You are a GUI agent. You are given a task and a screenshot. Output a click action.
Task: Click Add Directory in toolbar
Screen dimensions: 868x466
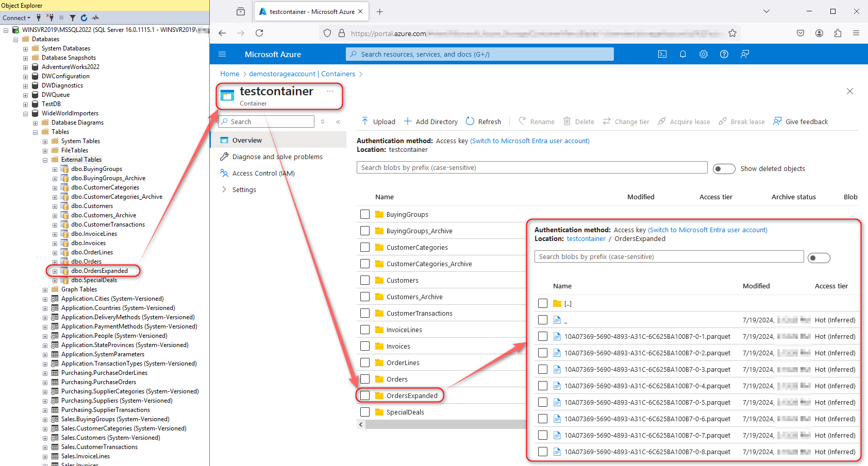(431, 122)
